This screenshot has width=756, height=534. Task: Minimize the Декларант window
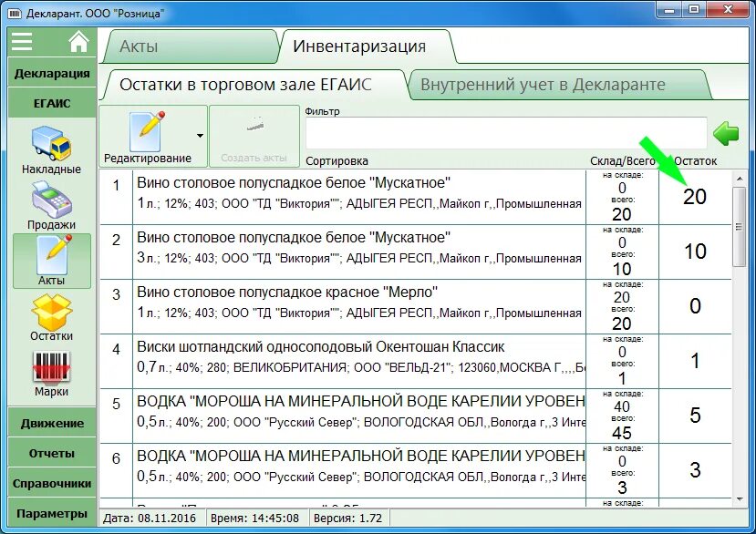coord(668,10)
